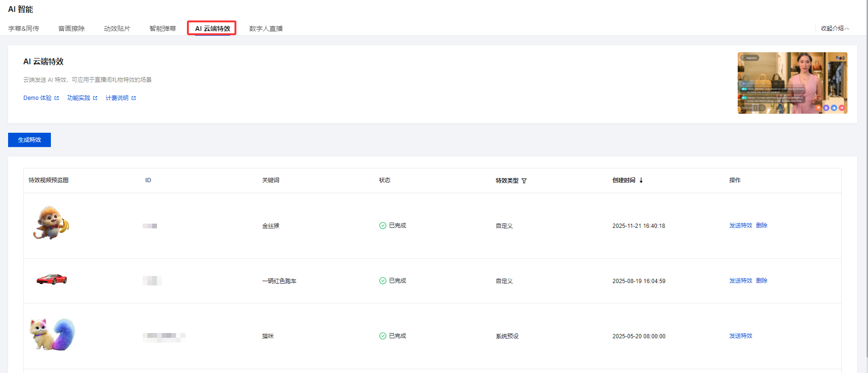Select the AI 云端特效 tab
This screenshot has width=868, height=373.
click(x=212, y=29)
